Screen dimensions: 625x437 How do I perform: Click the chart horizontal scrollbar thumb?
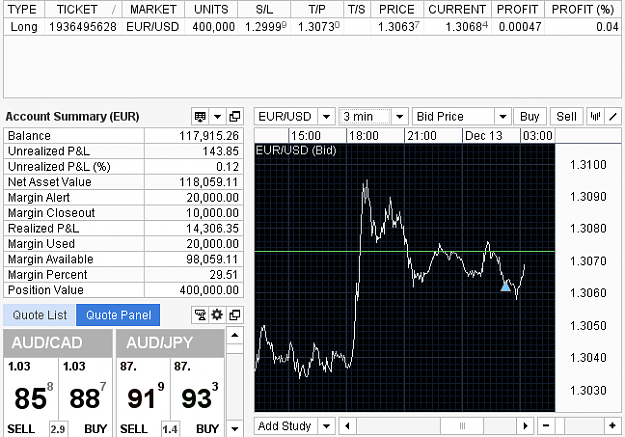click(462, 426)
